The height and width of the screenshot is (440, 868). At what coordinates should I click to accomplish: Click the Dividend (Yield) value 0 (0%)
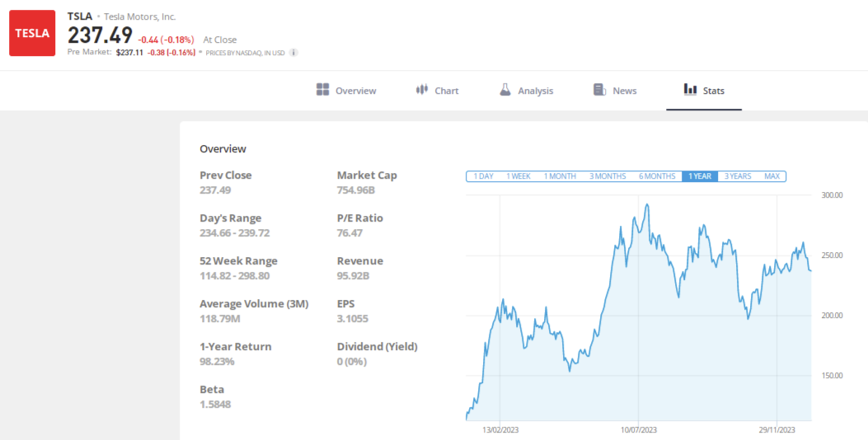tap(352, 362)
